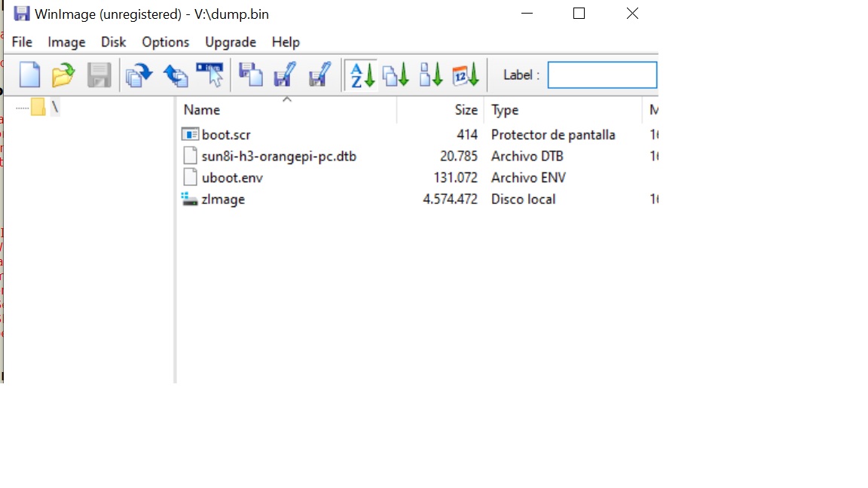Sort files by name with A-Z icon
868x488 pixels.
[x=362, y=75]
